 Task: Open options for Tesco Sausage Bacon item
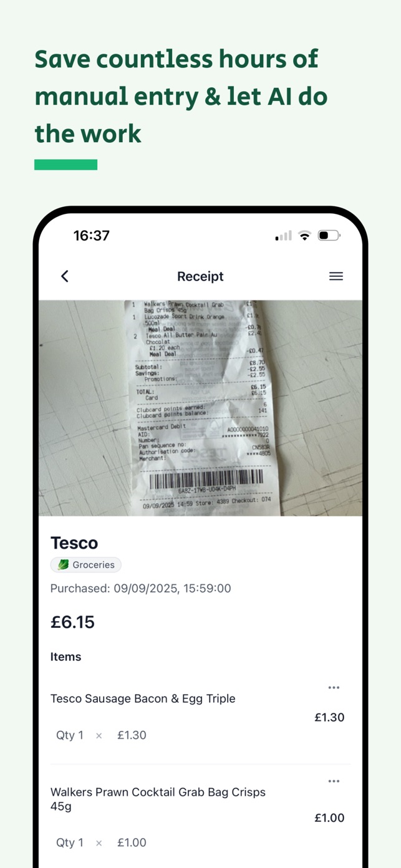tap(334, 687)
